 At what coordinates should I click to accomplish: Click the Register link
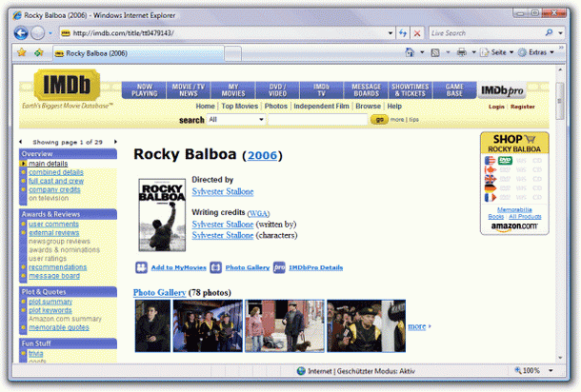523,107
